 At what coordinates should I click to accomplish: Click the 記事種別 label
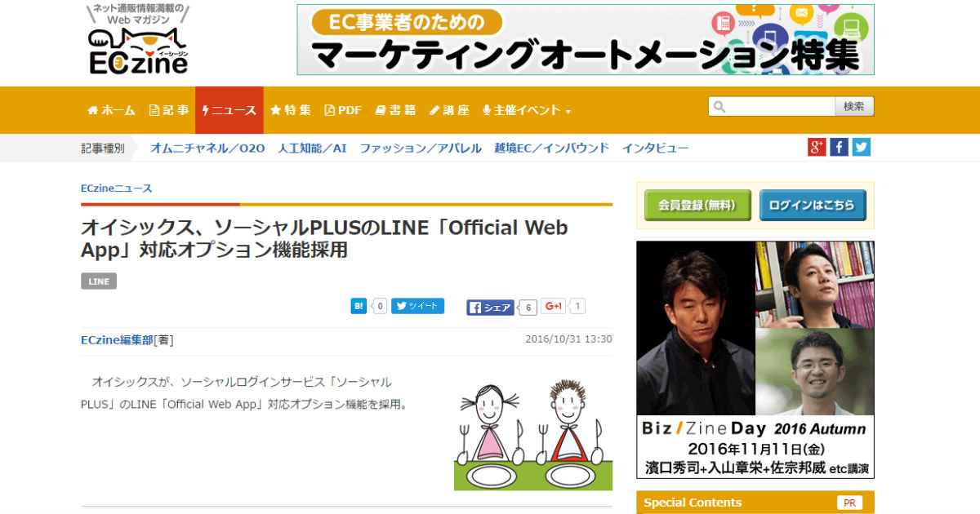(x=103, y=148)
